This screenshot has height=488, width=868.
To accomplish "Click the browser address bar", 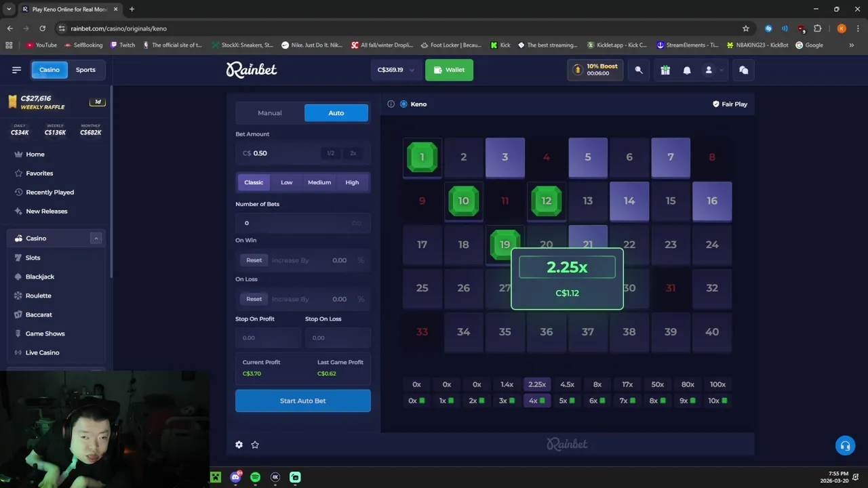I will (x=400, y=28).
